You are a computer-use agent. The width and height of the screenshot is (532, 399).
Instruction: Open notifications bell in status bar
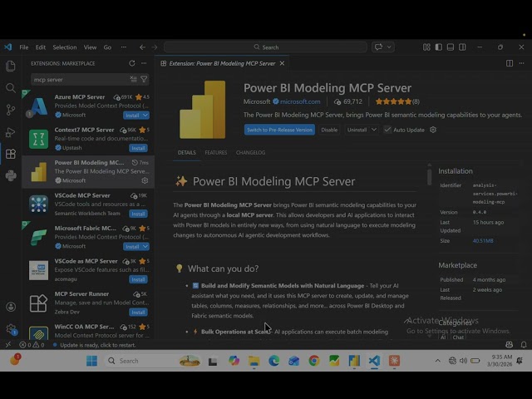[x=524, y=345]
